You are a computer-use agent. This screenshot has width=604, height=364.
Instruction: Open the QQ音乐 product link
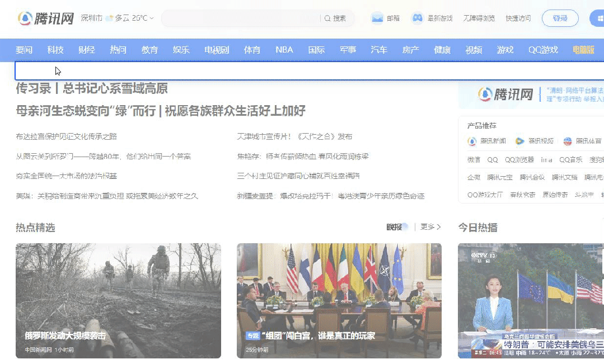coord(570,160)
